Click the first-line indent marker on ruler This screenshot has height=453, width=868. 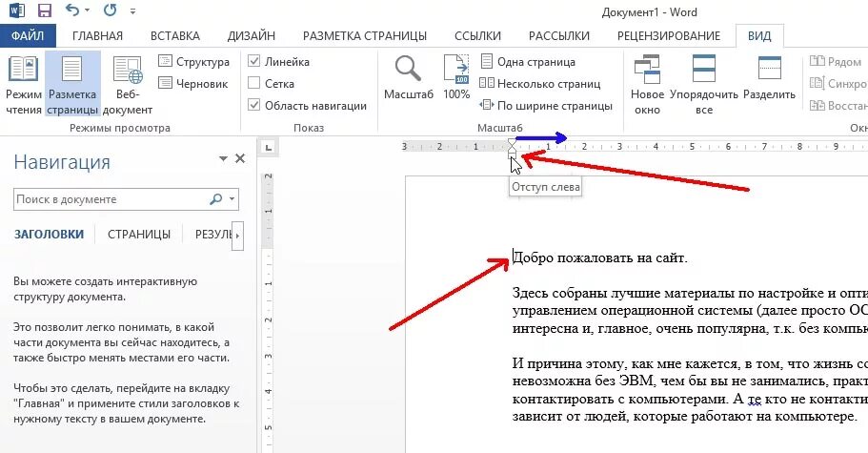click(512, 143)
